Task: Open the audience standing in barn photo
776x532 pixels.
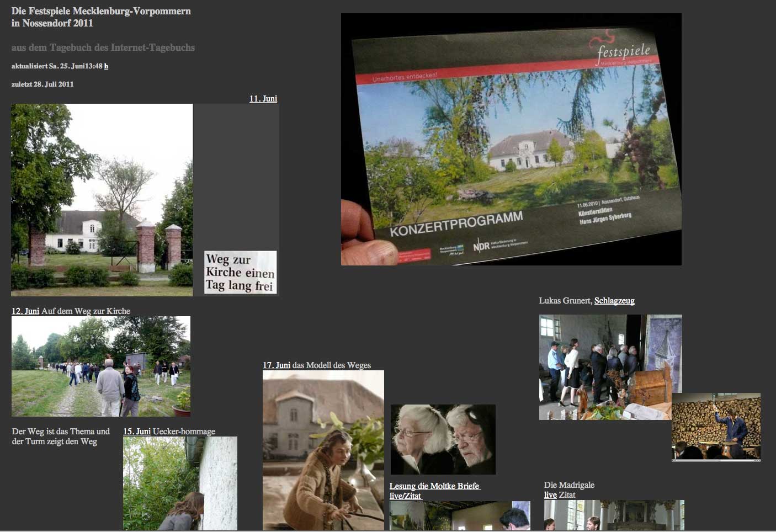Action: click(604, 366)
